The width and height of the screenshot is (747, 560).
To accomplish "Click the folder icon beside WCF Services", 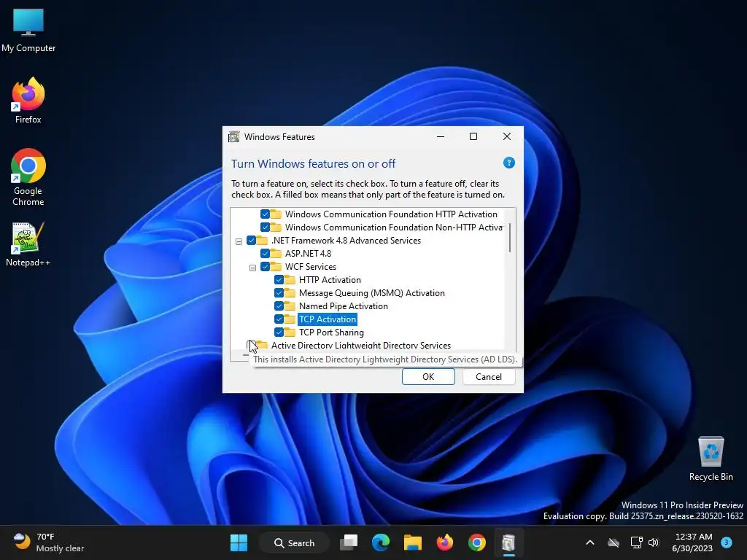I will (275, 266).
